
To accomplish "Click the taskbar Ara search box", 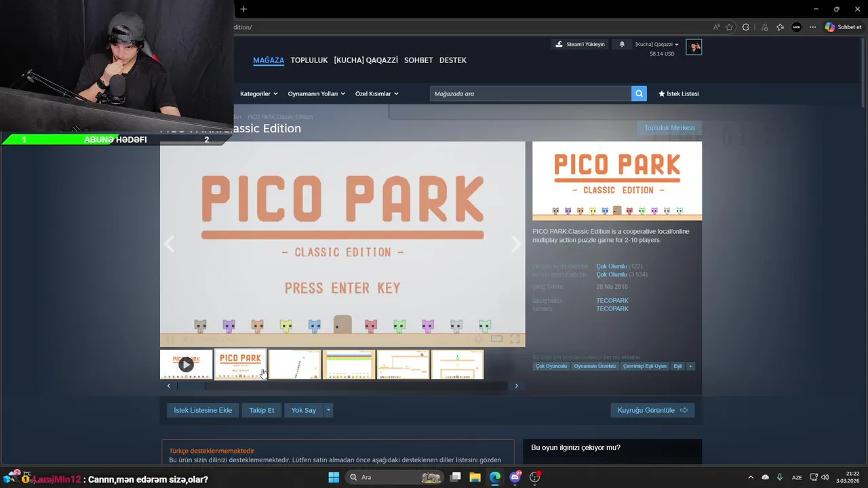I will [393, 477].
